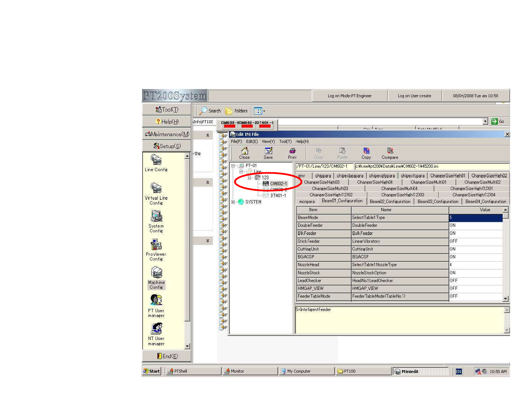Select DT401-1 in the tree
Image resolution: width=532 pixels, height=399 pixels.
click(x=278, y=196)
